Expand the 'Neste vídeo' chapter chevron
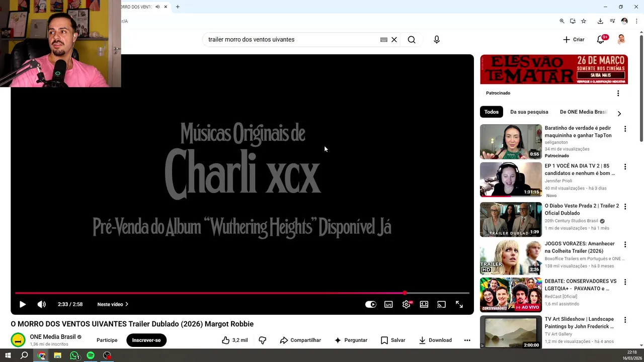Viewport: 644px width, 362px height. coord(127,304)
